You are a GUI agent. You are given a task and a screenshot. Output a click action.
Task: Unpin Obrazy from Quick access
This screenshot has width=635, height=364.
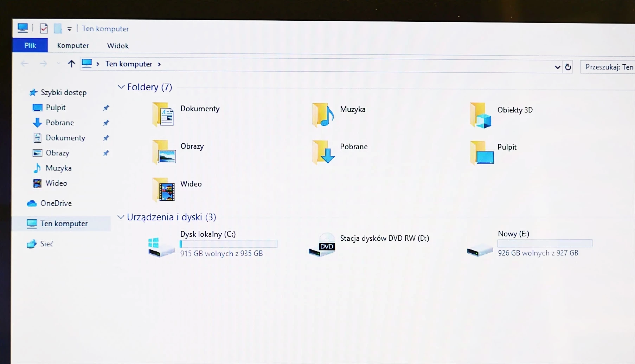pos(106,153)
